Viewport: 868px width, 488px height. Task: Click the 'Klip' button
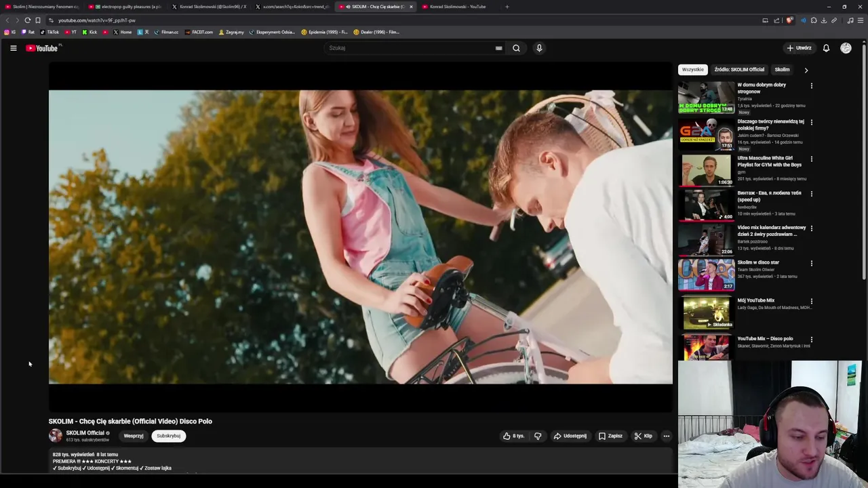pyautogui.click(x=644, y=436)
